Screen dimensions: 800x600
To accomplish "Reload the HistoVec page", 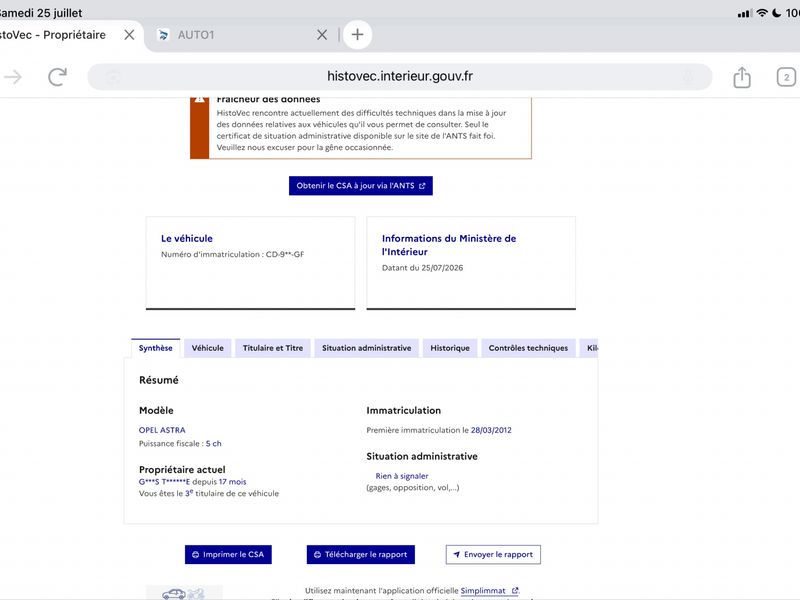I will (x=57, y=77).
